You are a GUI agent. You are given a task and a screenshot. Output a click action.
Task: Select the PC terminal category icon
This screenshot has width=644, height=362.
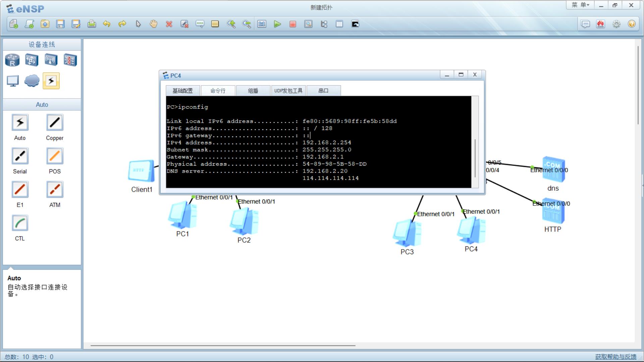point(13,81)
